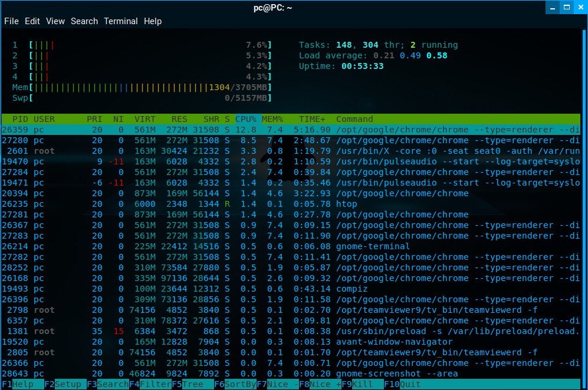
Task: Sort by the PRI column header
Action: click(x=94, y=119)
